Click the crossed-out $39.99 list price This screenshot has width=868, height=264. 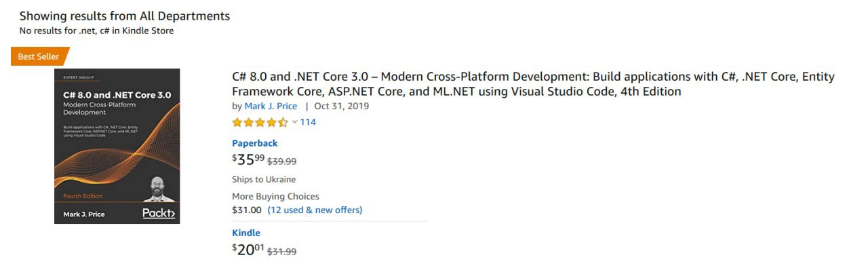tap(282, 162)
